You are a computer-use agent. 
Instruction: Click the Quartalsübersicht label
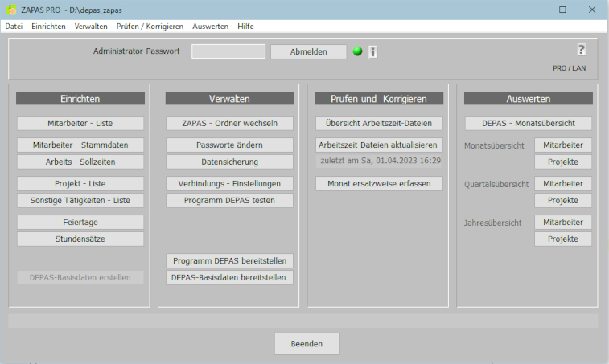(496, 184)
